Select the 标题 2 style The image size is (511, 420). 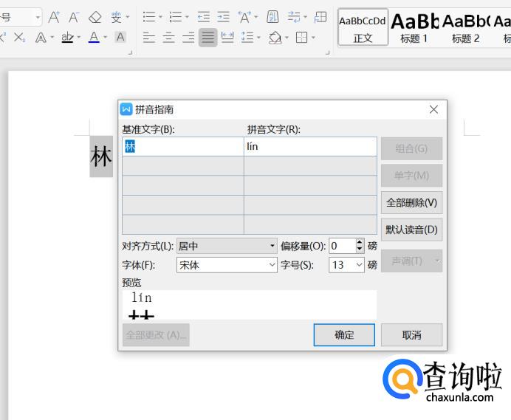(x=465, y=28)
